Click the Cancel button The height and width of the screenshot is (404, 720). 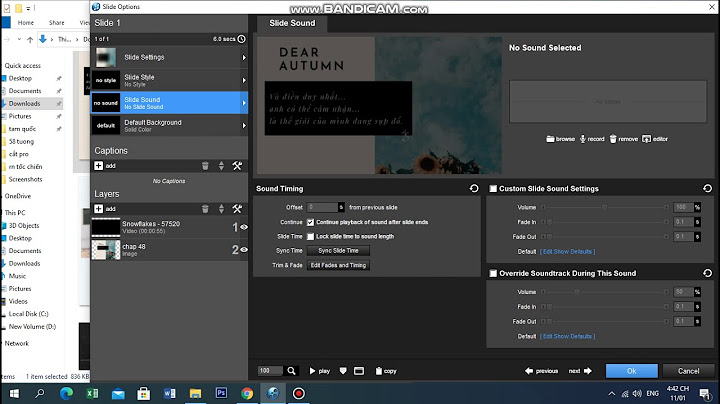click(x=688, y=370)
